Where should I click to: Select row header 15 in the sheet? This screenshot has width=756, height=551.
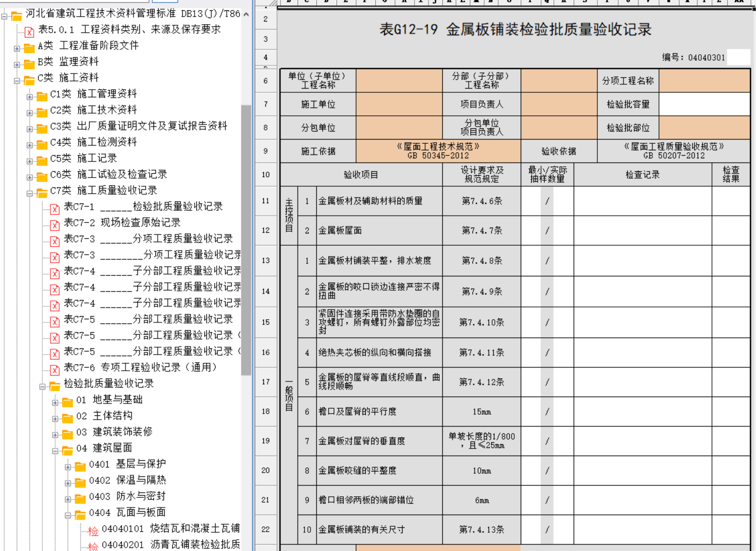click(265, 322)
